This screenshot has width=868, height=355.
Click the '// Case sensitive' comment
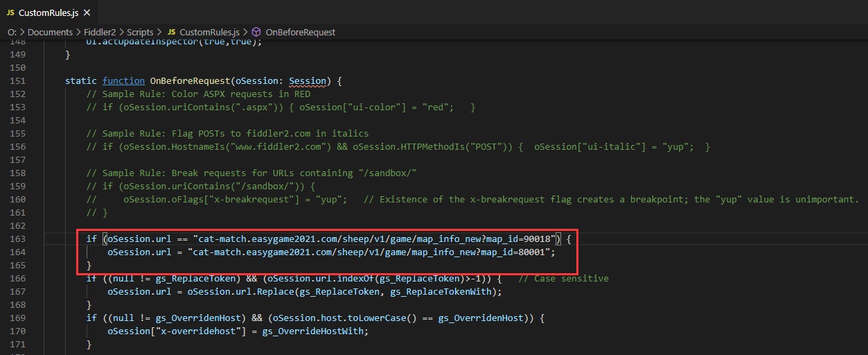[563, 278]
